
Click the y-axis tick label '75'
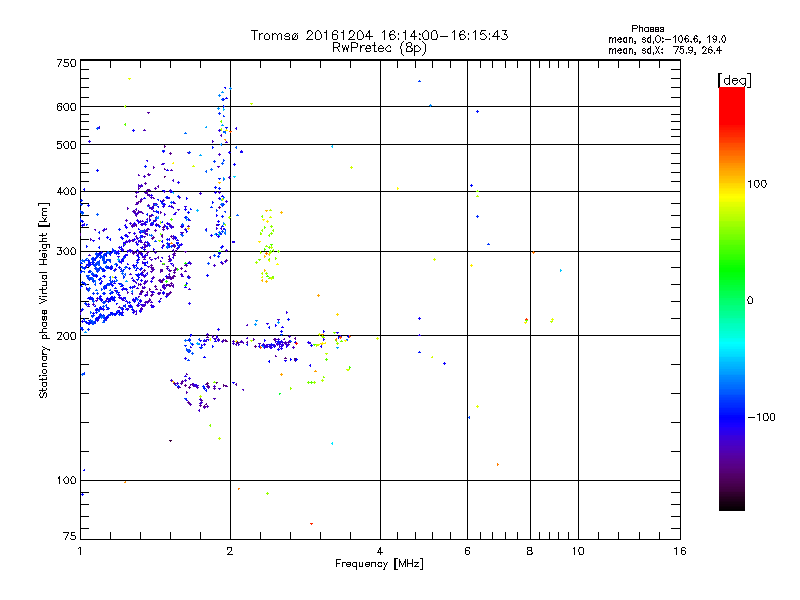coord(70,536)
